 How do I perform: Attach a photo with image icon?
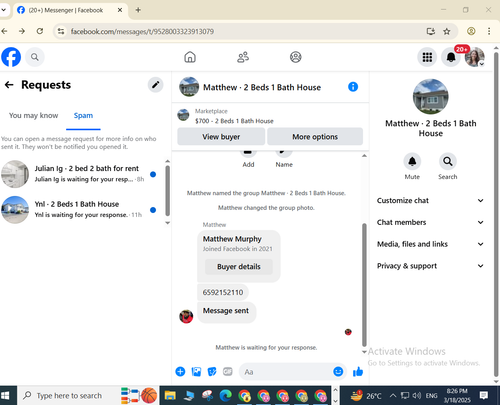tap(196, 371)
